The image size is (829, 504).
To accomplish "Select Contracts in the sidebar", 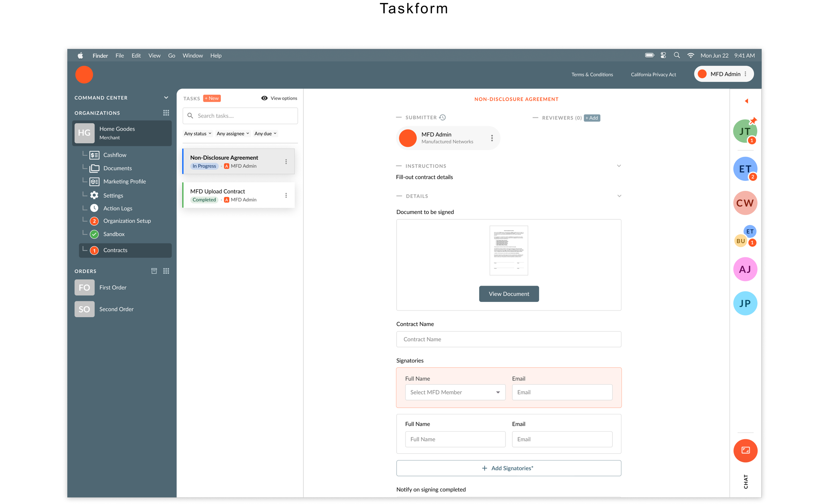I will (115, 250).
